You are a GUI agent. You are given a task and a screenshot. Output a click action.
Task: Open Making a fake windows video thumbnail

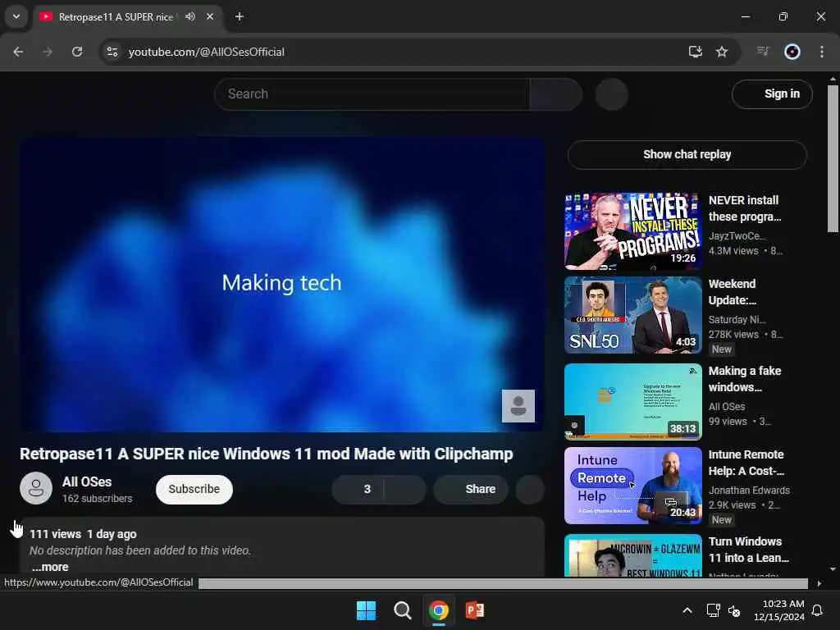pyautogui.click(x=632, y=402)
